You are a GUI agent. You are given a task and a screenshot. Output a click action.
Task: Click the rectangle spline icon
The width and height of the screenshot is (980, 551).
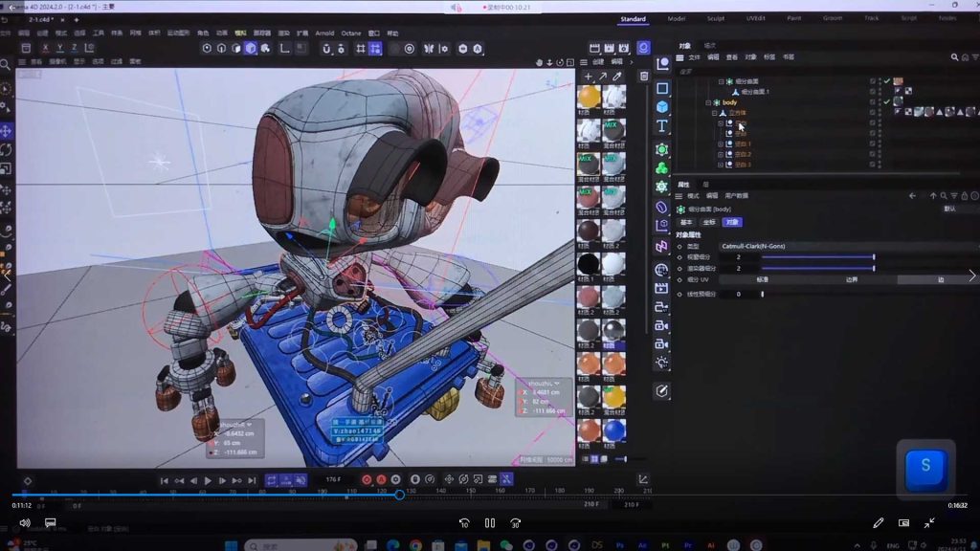coord(661,88)
